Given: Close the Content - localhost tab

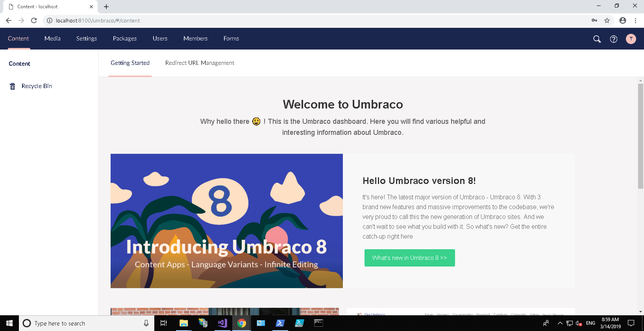Looking at the screenshot, I should [x=91, y=7].
